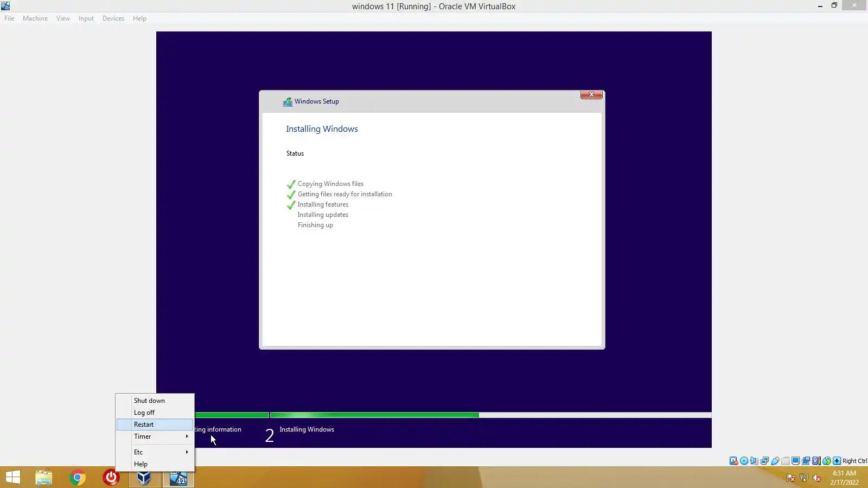Click the red power button taskbar icon
The image size is (868, 488).
[x=111, y=478]
